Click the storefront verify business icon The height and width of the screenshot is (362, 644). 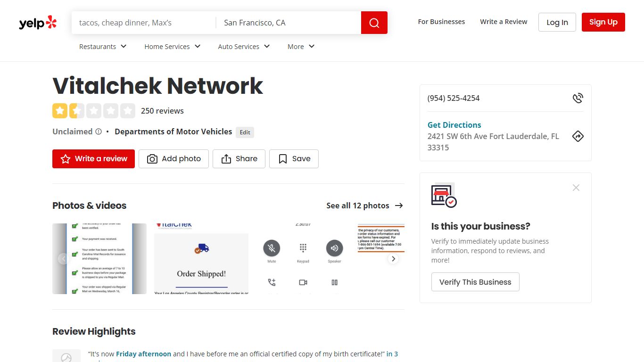tap(444, 195)
